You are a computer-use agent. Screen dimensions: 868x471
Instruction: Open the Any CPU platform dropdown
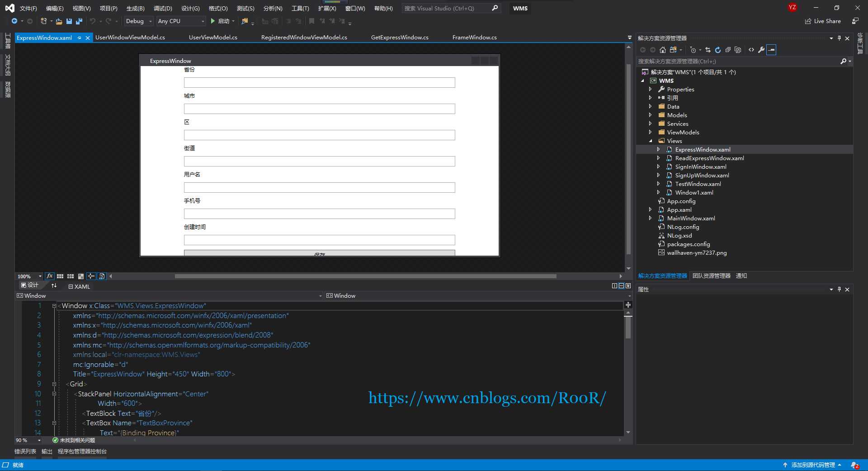pos(181,21)
